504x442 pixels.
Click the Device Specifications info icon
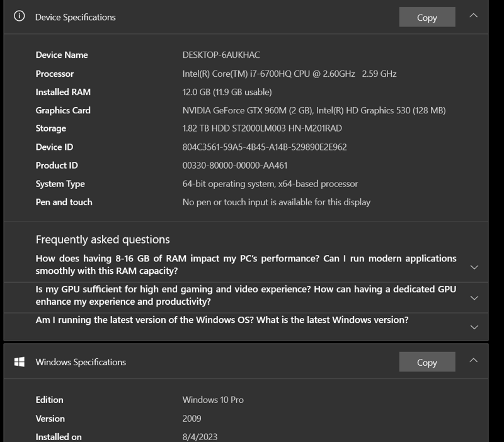pyautogui.click(x=19, y=17)
